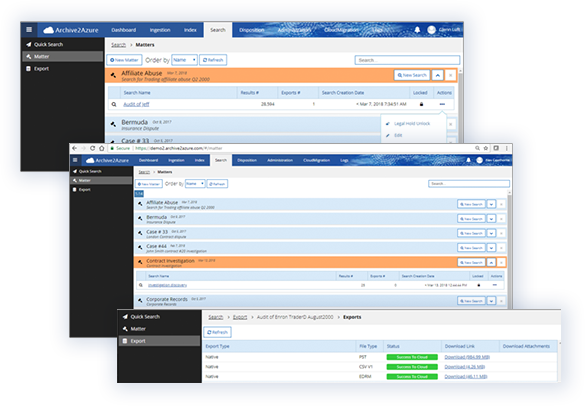Open the Ingestion tab in top window
The width and height of the screenshot is (585, 406).
click(x=160, y=30)
